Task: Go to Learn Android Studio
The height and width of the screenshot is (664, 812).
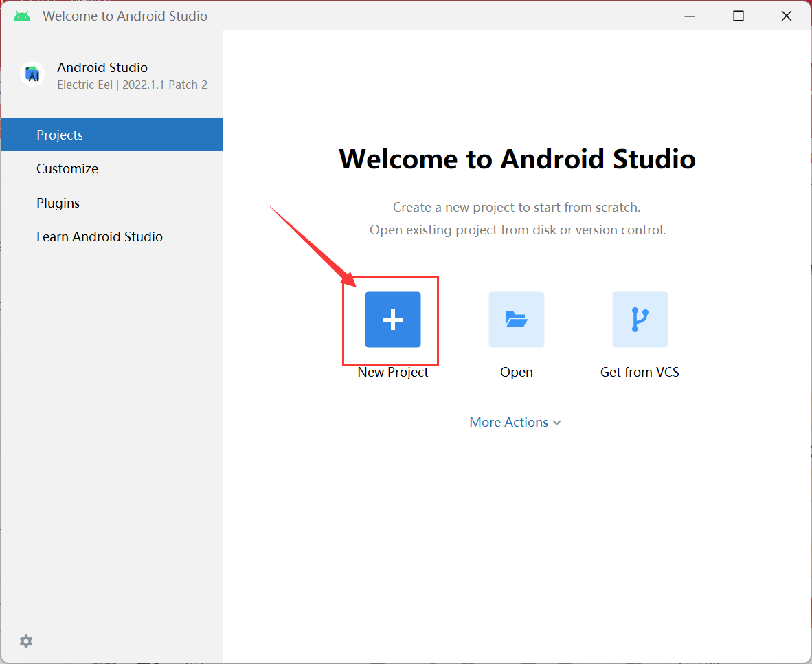Action: (x=112, y=236)
